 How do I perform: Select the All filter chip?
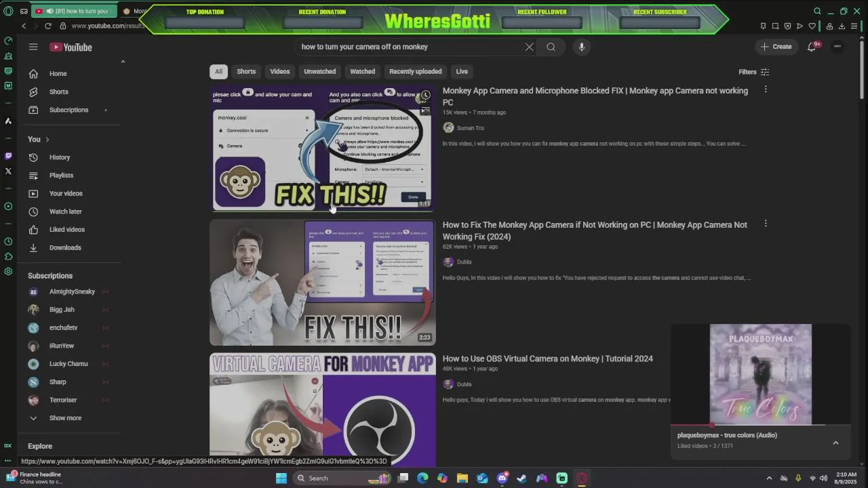point(218,71)
